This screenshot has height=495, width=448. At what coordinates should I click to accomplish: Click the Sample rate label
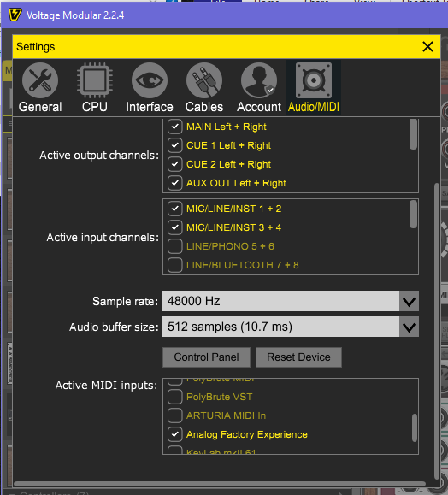point(125,301)
